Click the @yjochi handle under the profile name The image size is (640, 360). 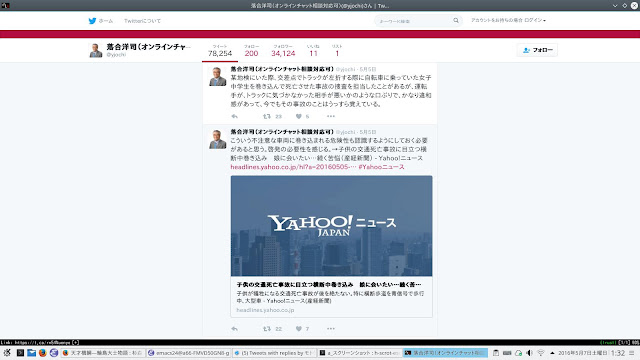coord(116,55)
